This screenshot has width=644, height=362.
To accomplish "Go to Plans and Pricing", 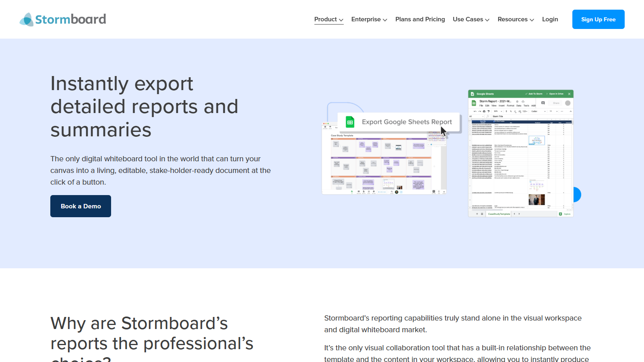I will (x=420, y=19).
